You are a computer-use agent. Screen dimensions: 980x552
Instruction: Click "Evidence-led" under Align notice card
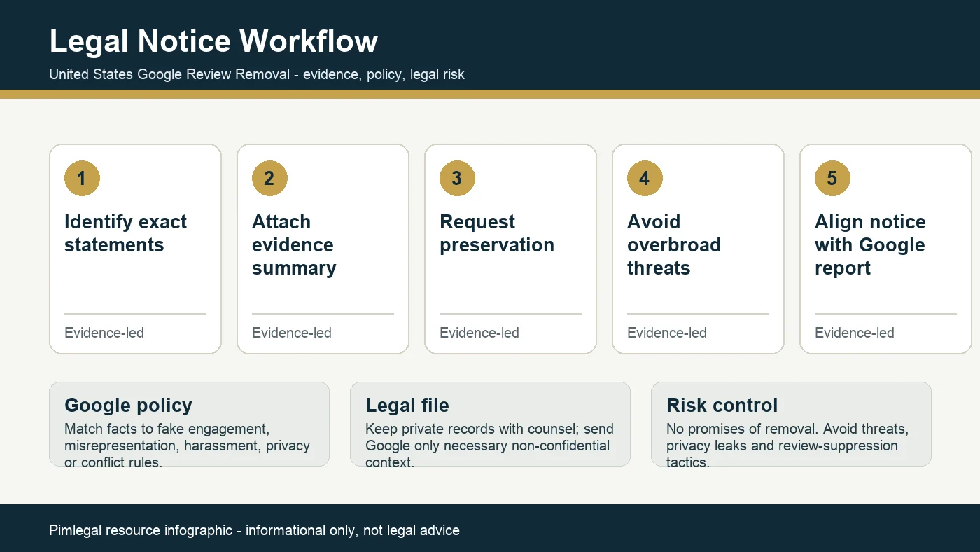[x=855, y=333]
